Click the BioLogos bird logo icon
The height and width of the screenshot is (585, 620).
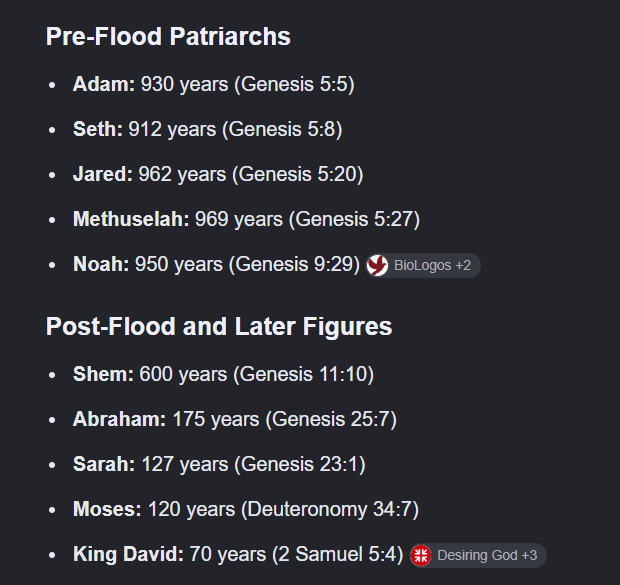377,265
